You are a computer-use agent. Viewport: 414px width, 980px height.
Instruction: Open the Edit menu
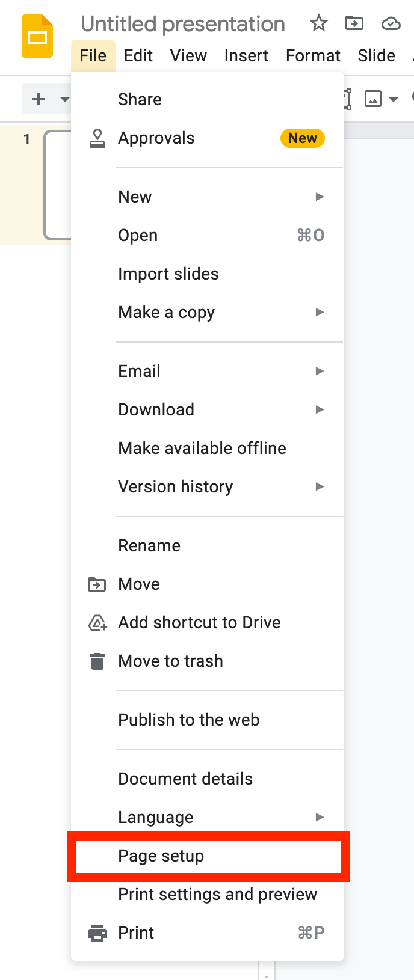[138, 56]
